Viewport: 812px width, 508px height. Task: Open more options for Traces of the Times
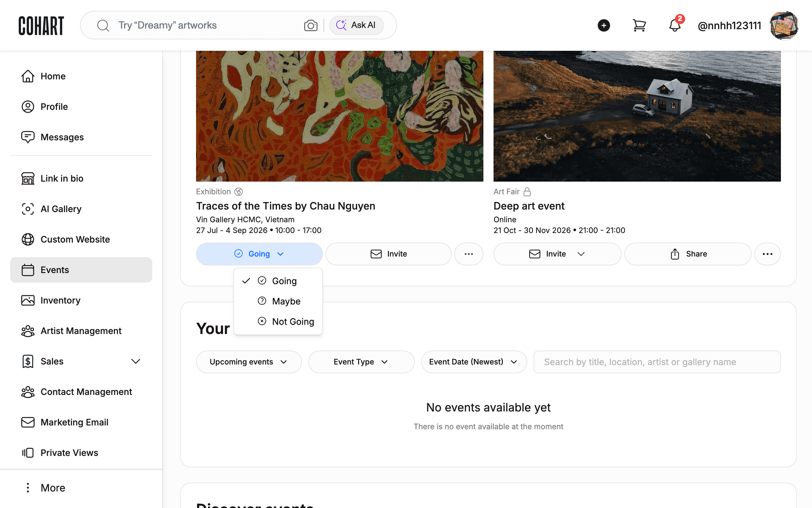(469, 254)
